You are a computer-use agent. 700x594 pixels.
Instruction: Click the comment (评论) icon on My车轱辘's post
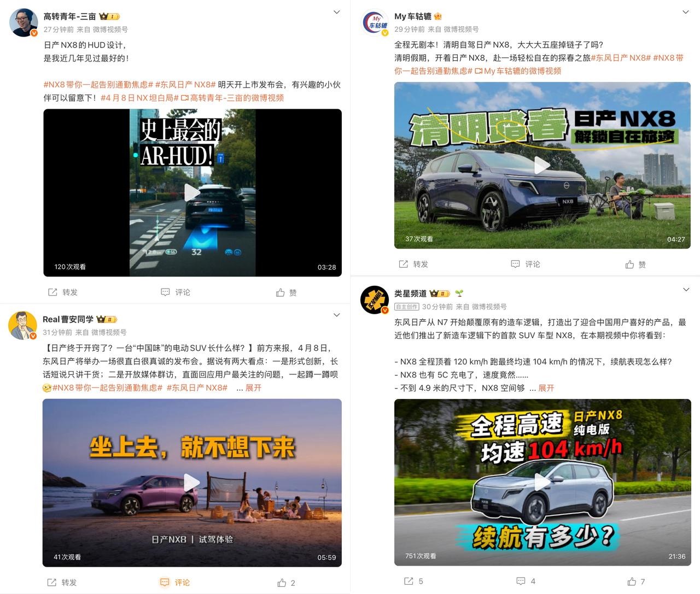(x=515, y=263)
